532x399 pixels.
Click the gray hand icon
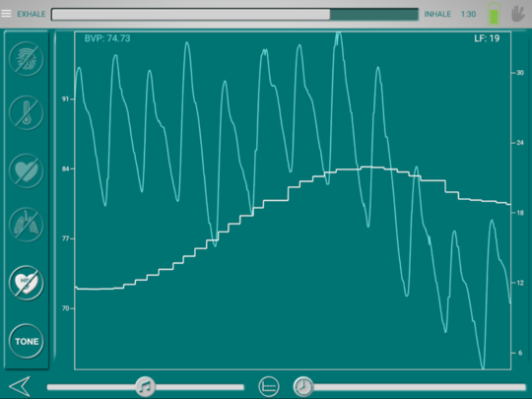518,14
